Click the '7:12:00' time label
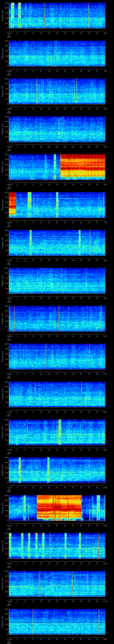 9,450
